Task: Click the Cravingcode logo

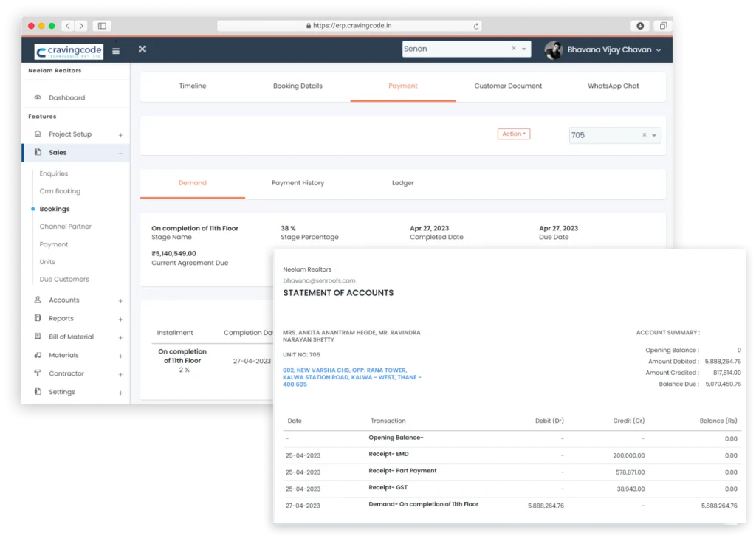Action: (x=69, y=51)
